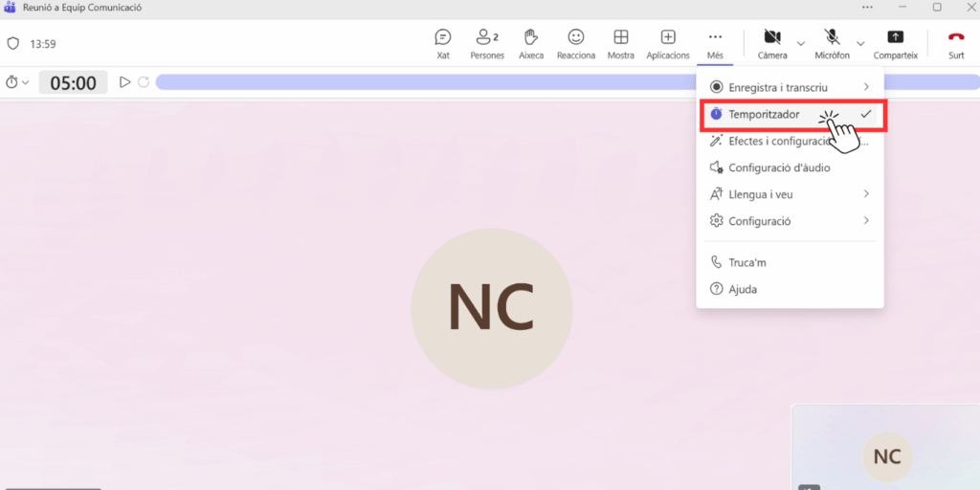Expand the camera options dropdown arrow
The height and width of the screenshot is (490, 980).
pyautogui.click(x=800, y=43)
